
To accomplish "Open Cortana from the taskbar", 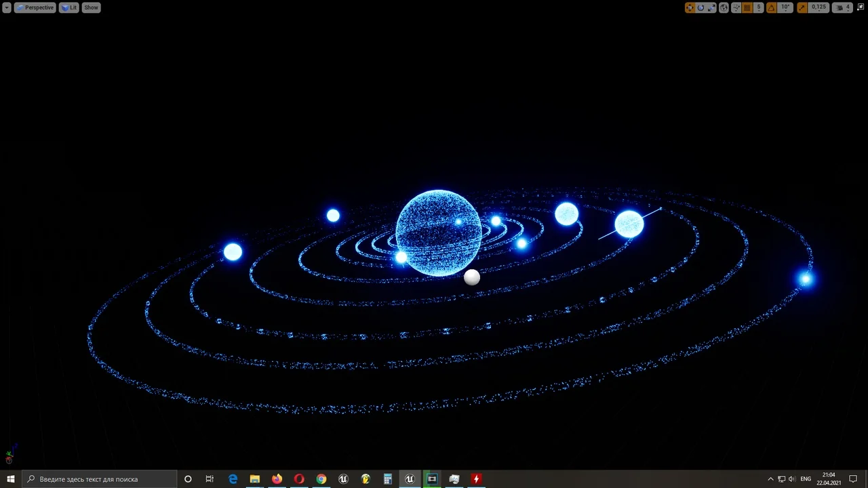I will (x=188, y=479).
